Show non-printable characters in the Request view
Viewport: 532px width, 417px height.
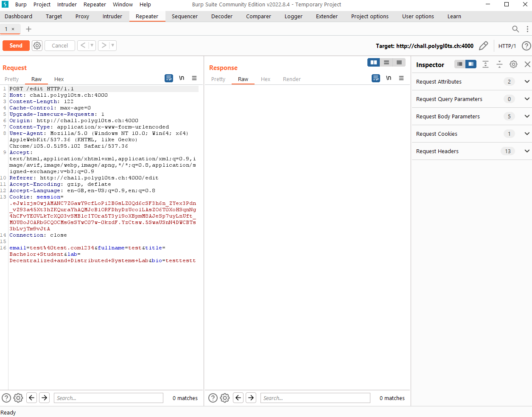(x=182, y=78)
